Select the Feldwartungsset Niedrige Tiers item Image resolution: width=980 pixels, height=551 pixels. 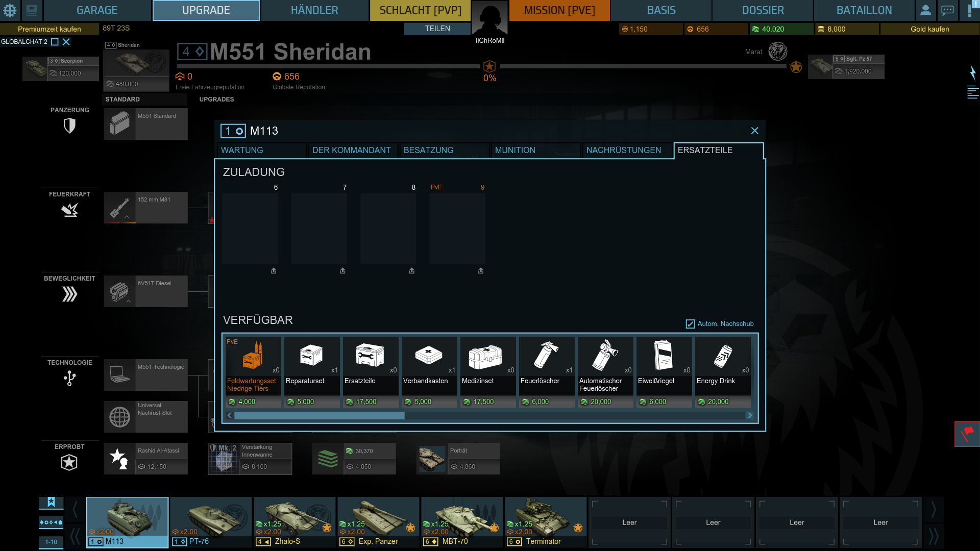tap(253, 372)
